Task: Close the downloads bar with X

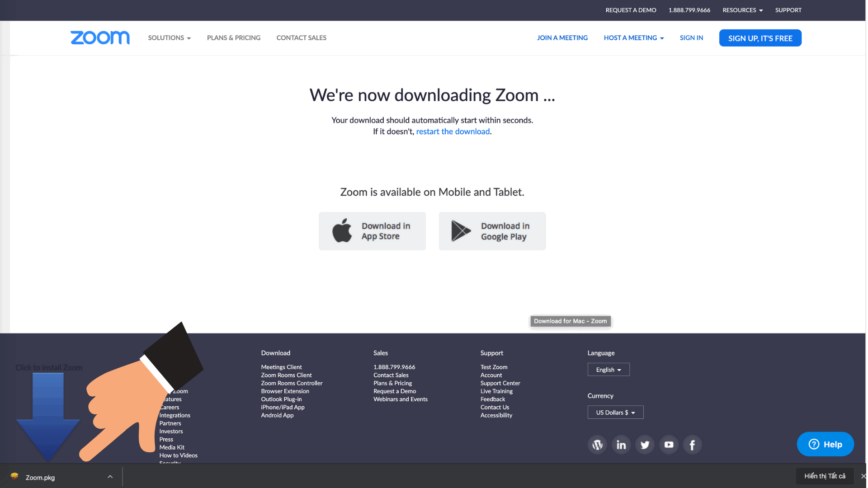Action: [863, 476]
